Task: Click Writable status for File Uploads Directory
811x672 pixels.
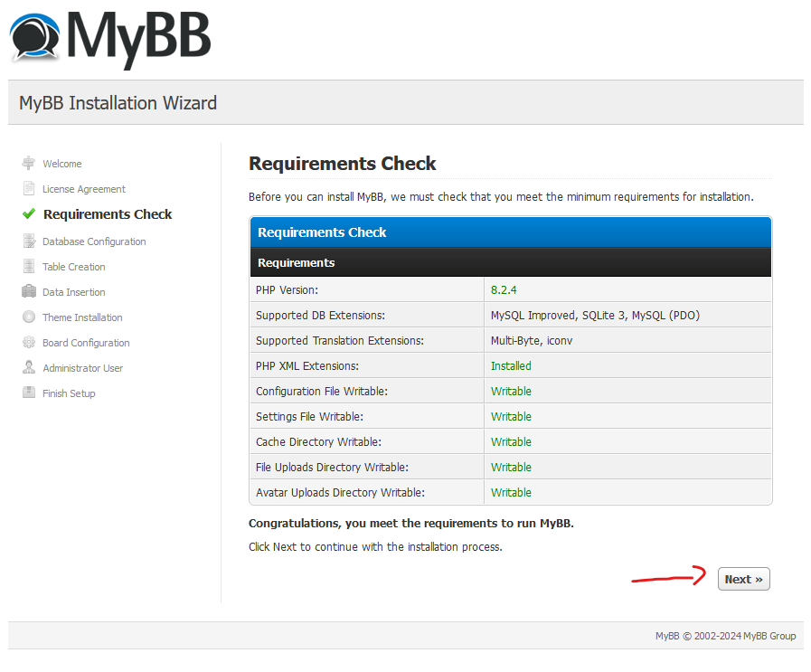Action: coord(511,468)
